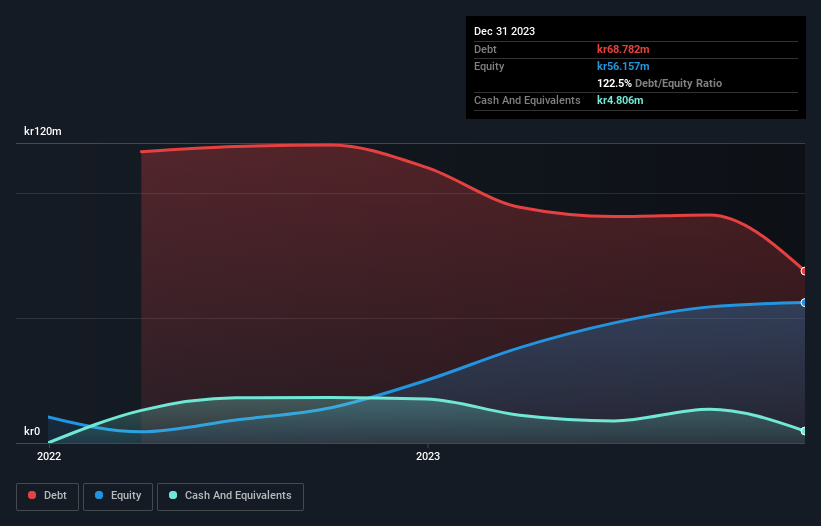
Task: Select the teal Cash endpoint marker
Action: click(804, 431)
